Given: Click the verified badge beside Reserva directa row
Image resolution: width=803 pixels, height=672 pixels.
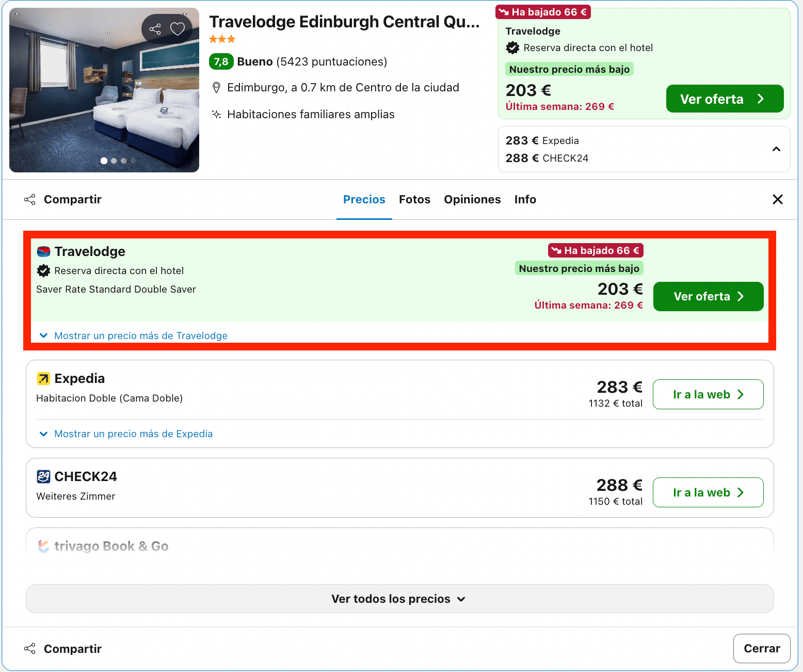Looking at the screenshot, I should [x=43, y=270].
